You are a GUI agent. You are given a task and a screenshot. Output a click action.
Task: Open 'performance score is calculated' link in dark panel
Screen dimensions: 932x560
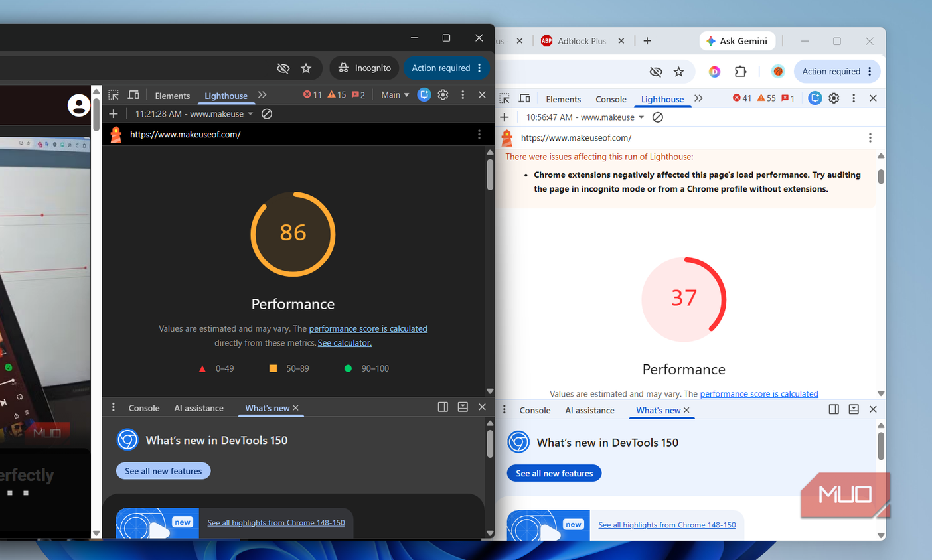pos(368,328)
